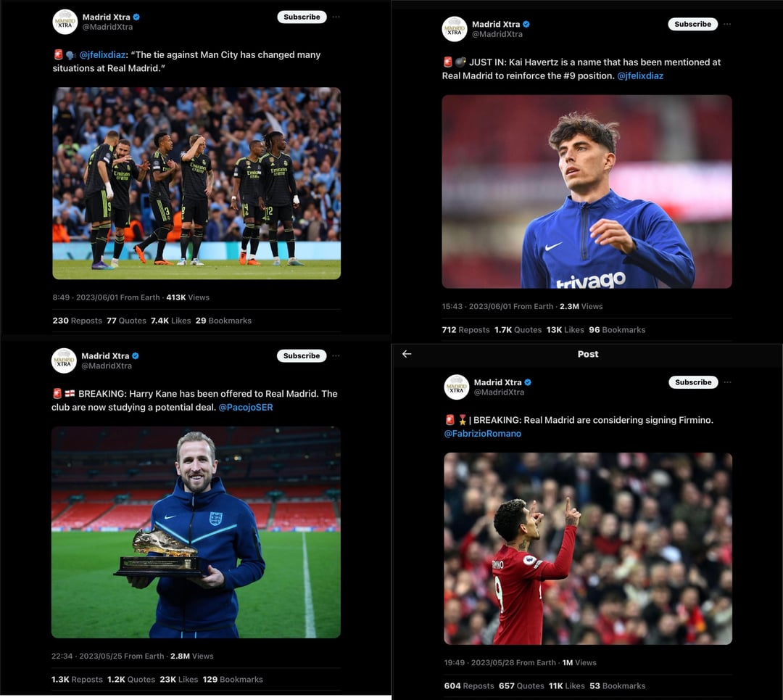Open more options on Harry Kane post
The height and width of the screenshot is (700, 783).
coord(336,355)
